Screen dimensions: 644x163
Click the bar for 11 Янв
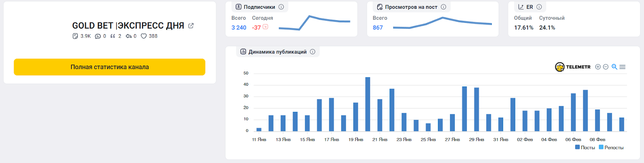[x=259, y=130]
